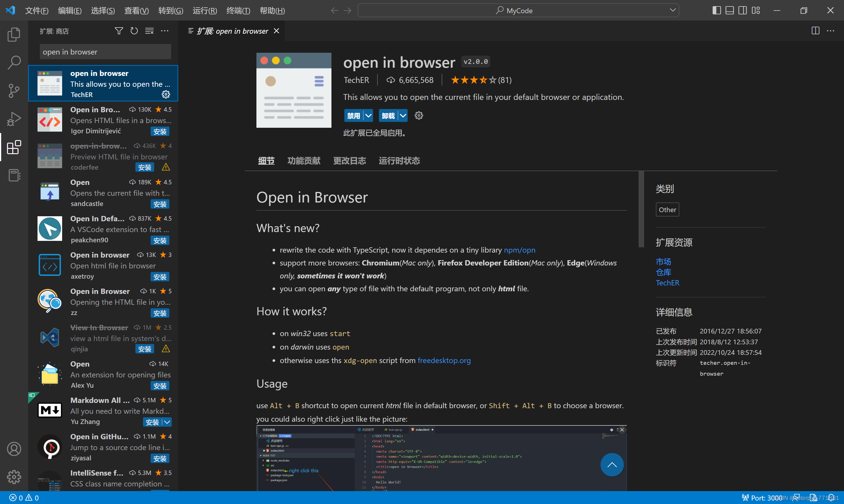844x504 pixels.
Task: Install the Igor Dimitrijević Open in Browser extension
Action: coord(160,132)
